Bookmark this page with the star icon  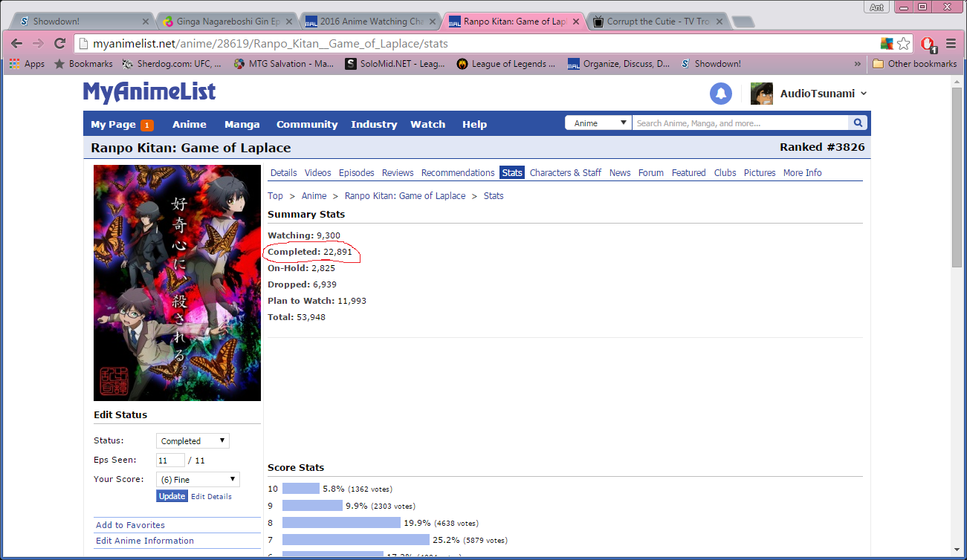[903, 44]
